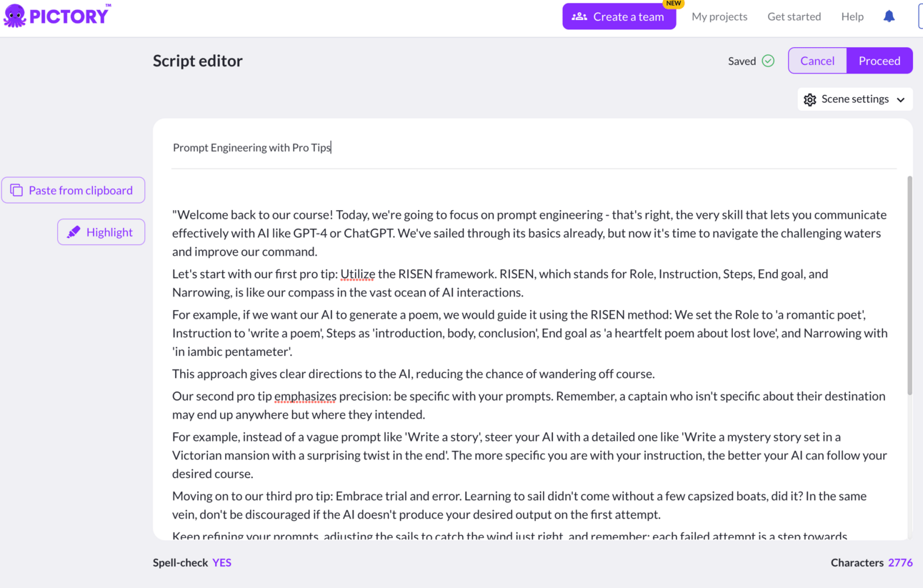Click Create a team button
This screenshot has width=923, height=588.
(619, 16)
